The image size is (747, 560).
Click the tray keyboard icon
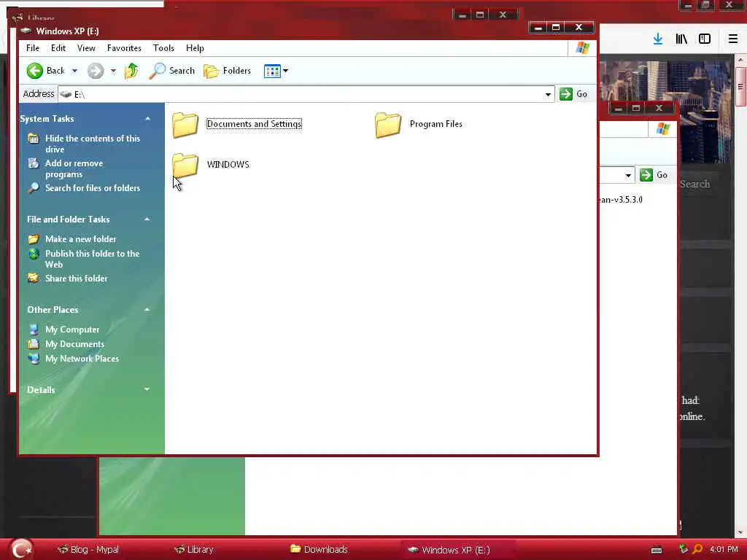point(657,551)
